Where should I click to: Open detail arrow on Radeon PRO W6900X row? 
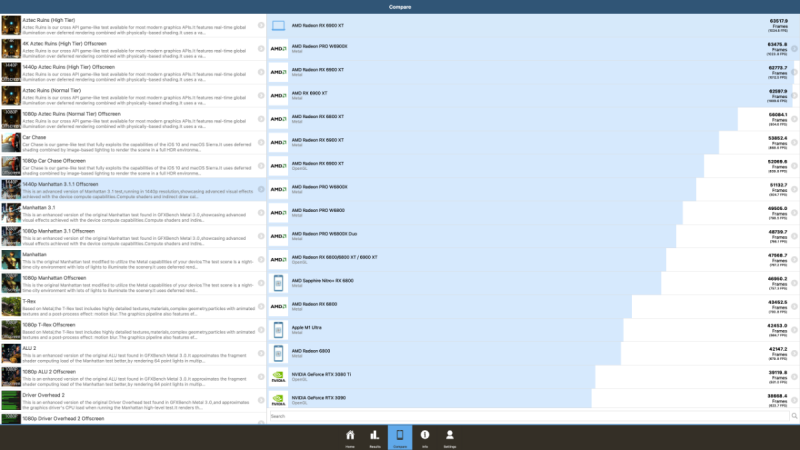pos(794,49)
